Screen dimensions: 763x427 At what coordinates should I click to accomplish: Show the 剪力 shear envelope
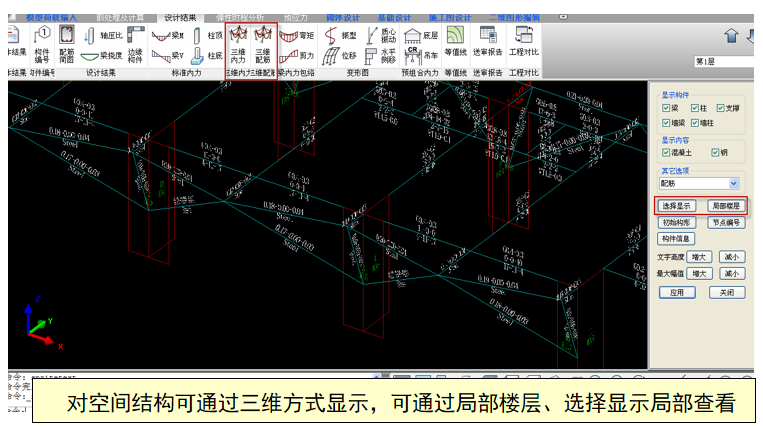click(297, 55)
